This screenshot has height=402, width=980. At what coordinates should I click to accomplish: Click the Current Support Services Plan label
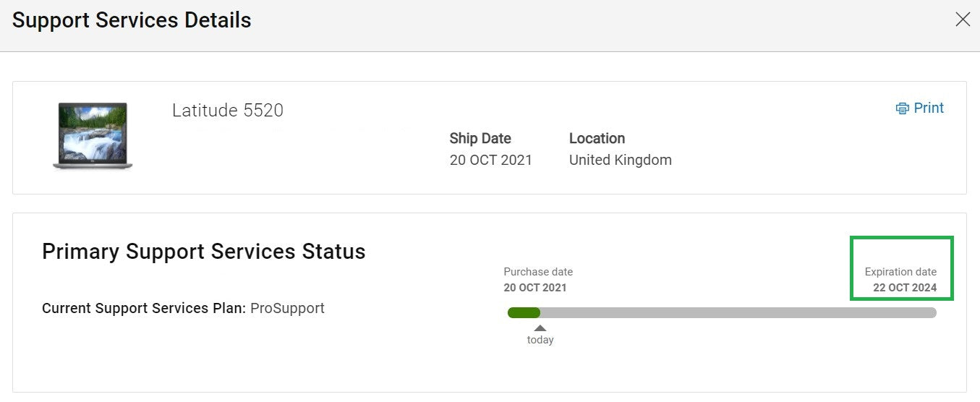[x=144, y=308]
